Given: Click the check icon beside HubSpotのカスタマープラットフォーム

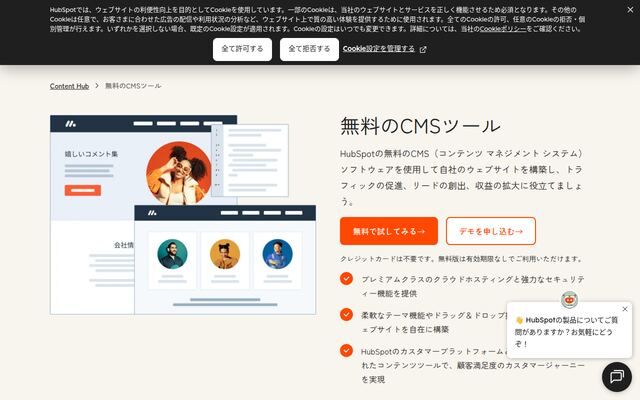Looking at the screenshot, I should click(x=347, y=350).
